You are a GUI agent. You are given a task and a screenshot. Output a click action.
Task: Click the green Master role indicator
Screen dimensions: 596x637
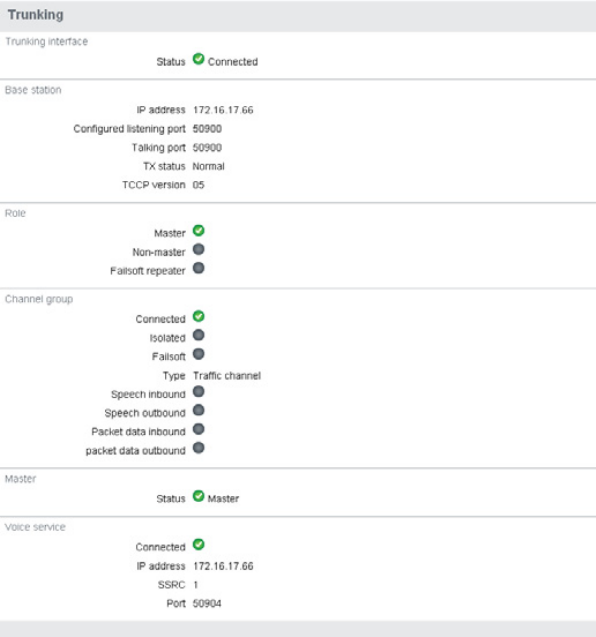coord(198,231)
